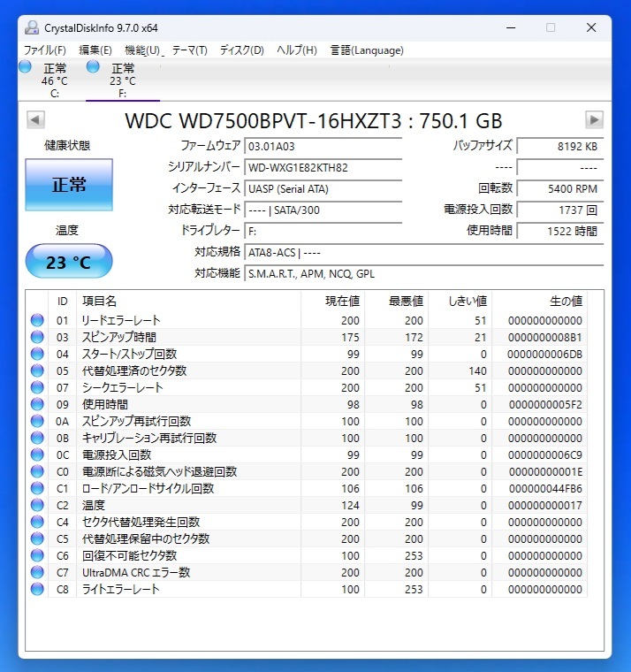The height and width of the screenshot is (672, 631).
Task: Go to next disk with right arrow
Action: pos(594,119)
